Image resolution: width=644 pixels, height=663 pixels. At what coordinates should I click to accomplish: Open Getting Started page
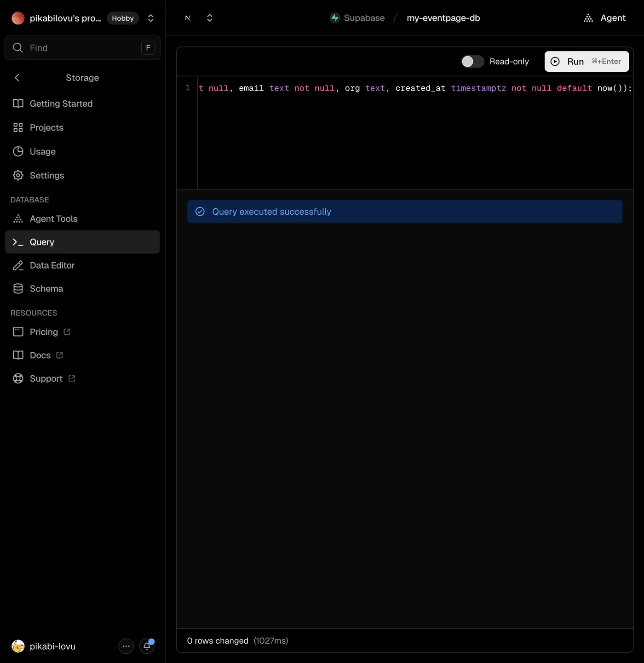click(82, 103)
